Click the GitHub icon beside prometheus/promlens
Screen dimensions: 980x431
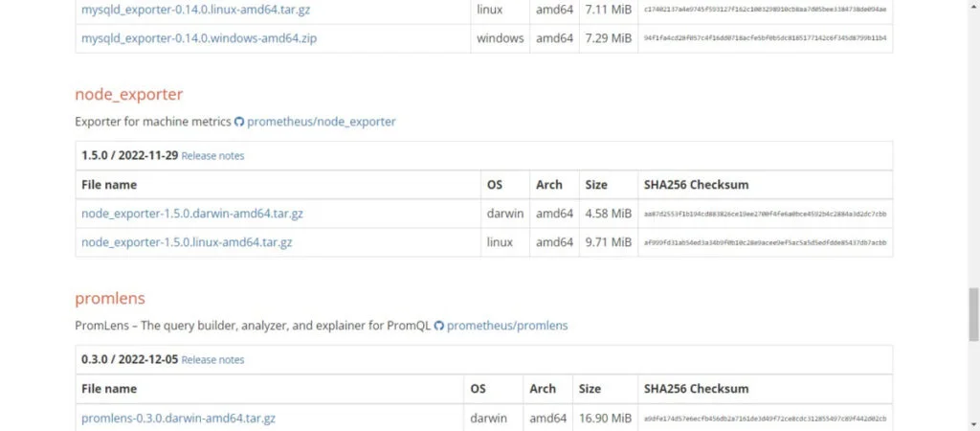coord(439,326)
